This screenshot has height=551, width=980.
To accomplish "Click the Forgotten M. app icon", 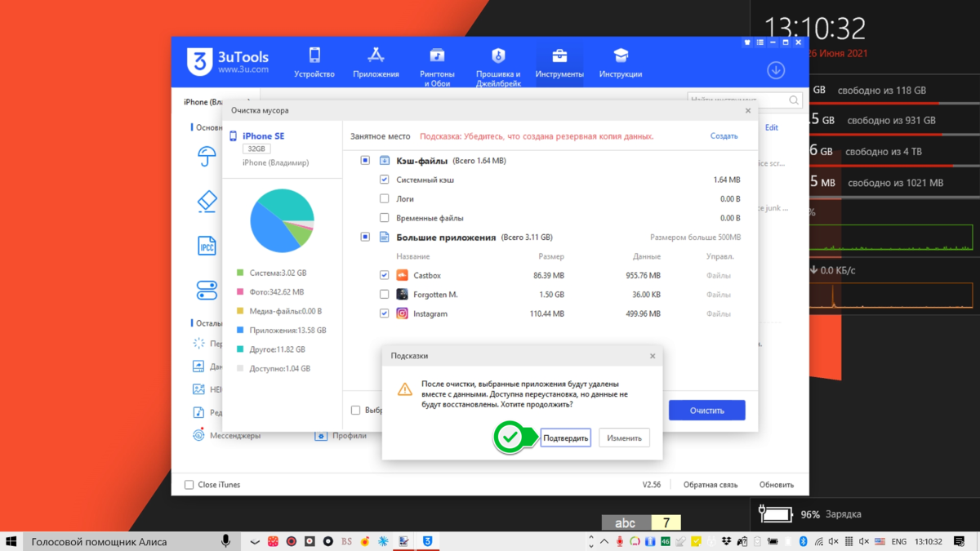I will click(402, 294).
